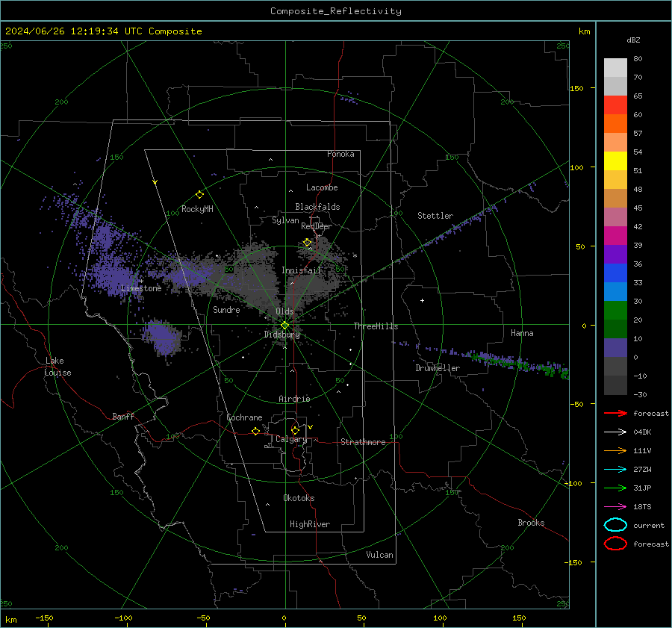Pick the darkest grey -30 dBZ swatch
The height and width of the screenshot is (628, 672).
point(615,385)
